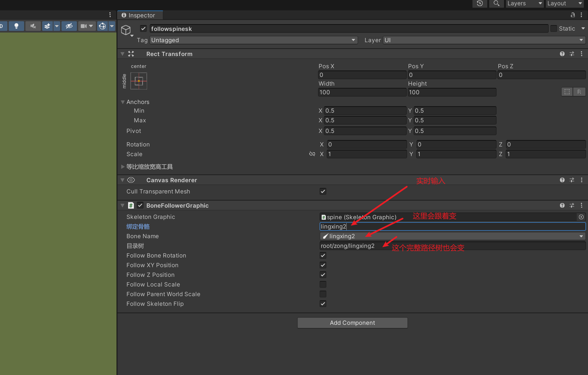Open the anchor presets center/middle box

click(x=139, y=81)
